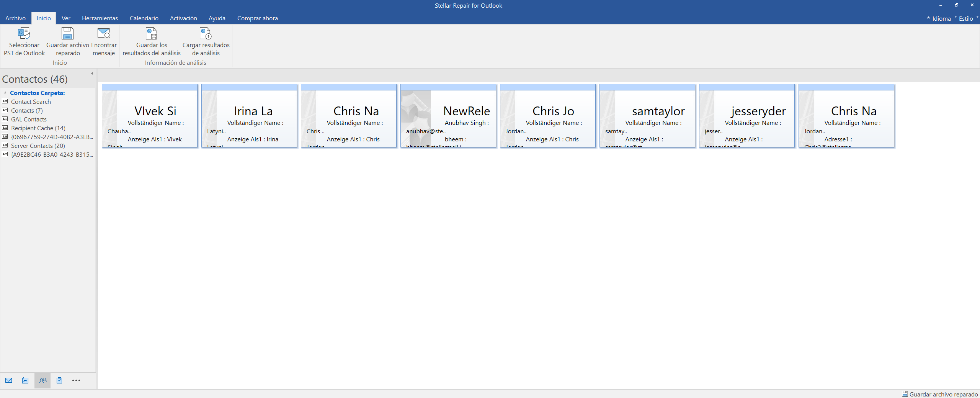Click the GAL Contacts folder icon
This screenshot has height=398, width=980.
[x=5, y=119]
